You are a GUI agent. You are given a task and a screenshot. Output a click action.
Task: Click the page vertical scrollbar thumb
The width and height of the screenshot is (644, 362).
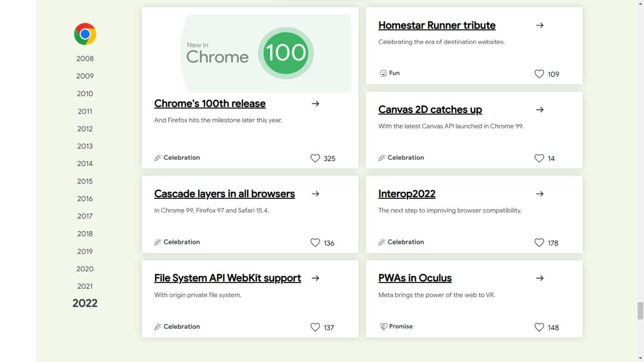click(640, 311)
